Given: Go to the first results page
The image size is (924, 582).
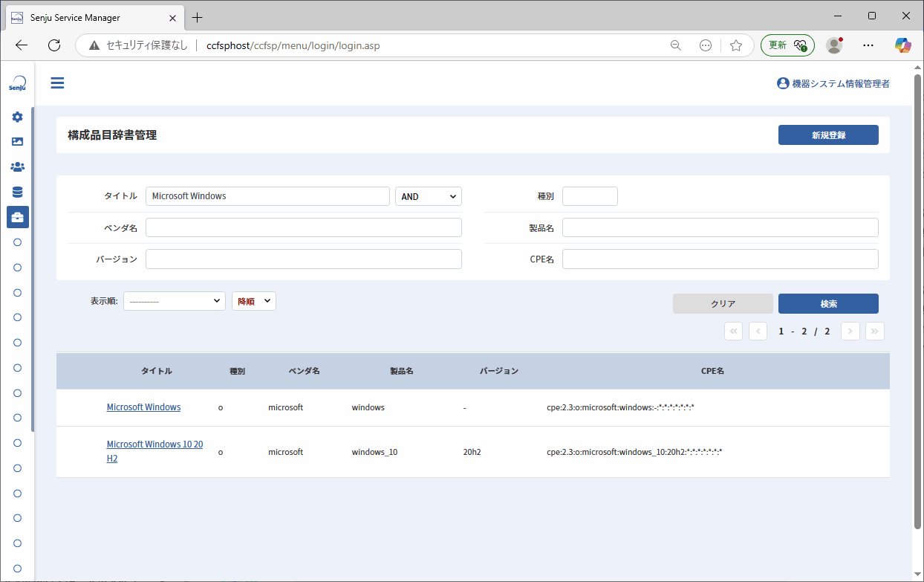Looking at the screenshot, I should (x=734, y=331).
